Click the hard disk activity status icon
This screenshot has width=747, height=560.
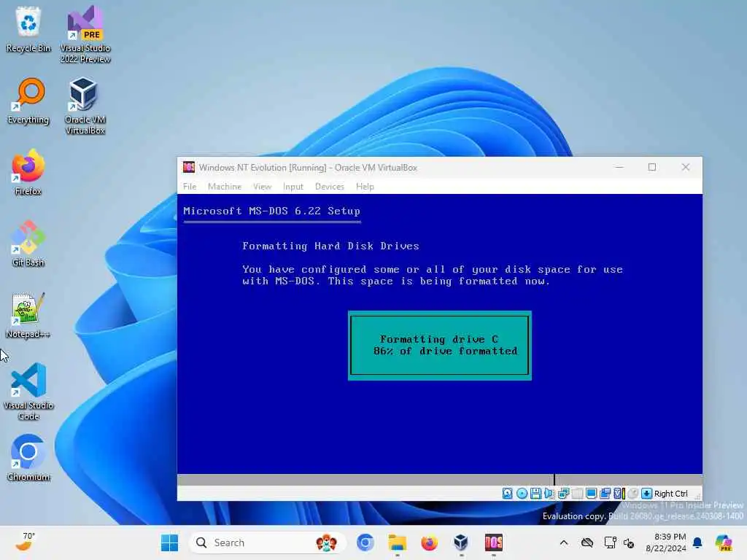[508, 494]
